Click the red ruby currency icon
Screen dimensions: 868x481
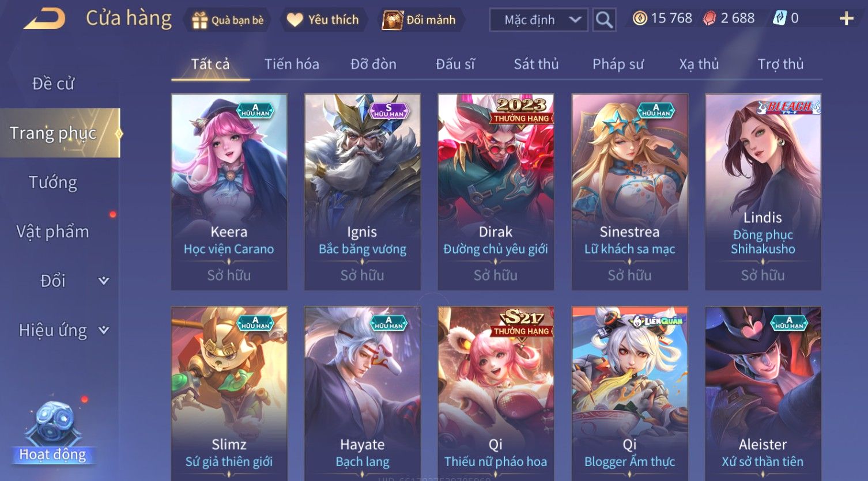coord(710,18)
